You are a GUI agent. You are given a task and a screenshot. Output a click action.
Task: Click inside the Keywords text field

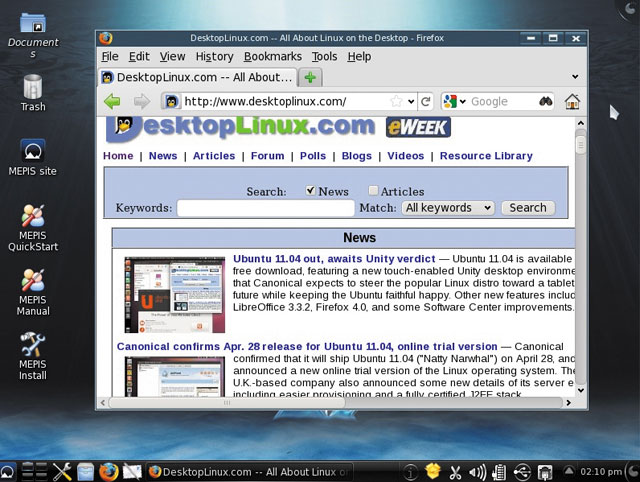pos(265,208)
